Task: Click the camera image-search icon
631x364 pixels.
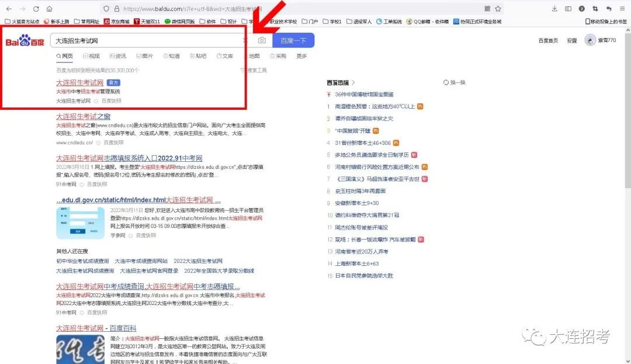Action: [262, 40]
